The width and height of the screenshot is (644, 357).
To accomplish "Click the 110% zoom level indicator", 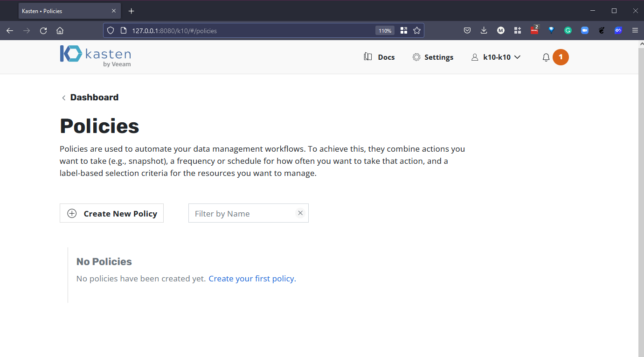I will (x=385, y=31).
